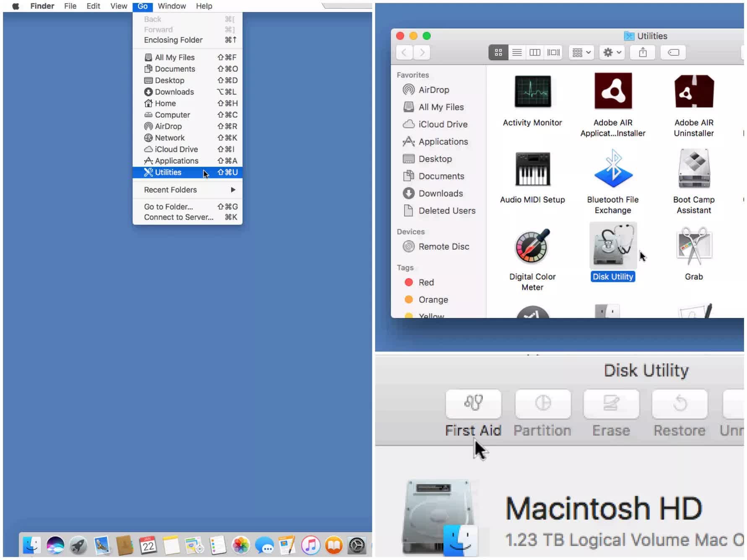
Task: Open iTunes from the Dock
Action: pyautogui.click(x=311, y=545)
